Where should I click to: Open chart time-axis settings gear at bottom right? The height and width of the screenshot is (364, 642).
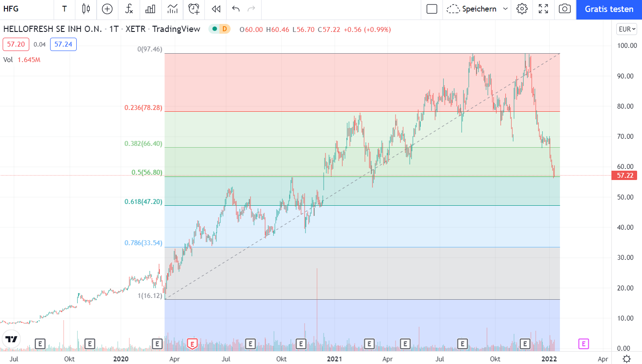pos(626,358)
